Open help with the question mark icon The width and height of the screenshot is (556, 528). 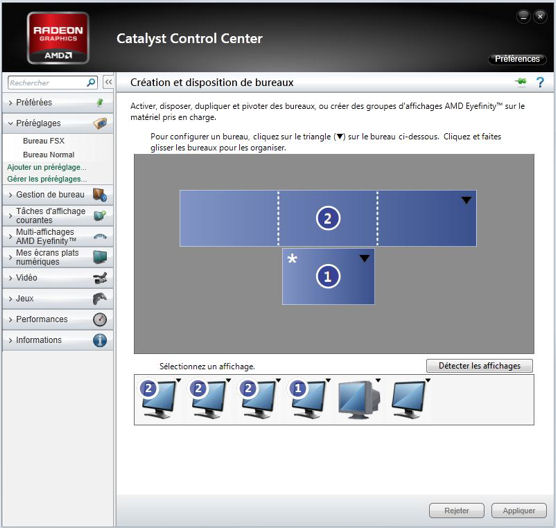[540, 82]
